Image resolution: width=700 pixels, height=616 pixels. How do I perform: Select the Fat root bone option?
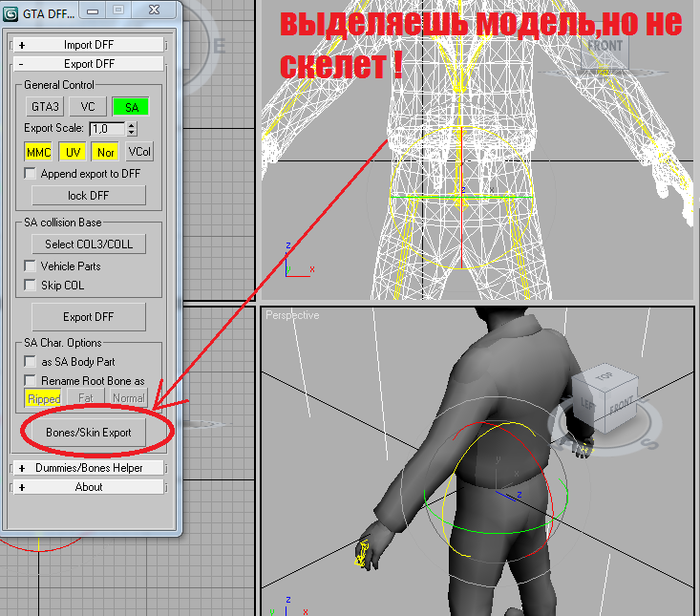[86, 398]
